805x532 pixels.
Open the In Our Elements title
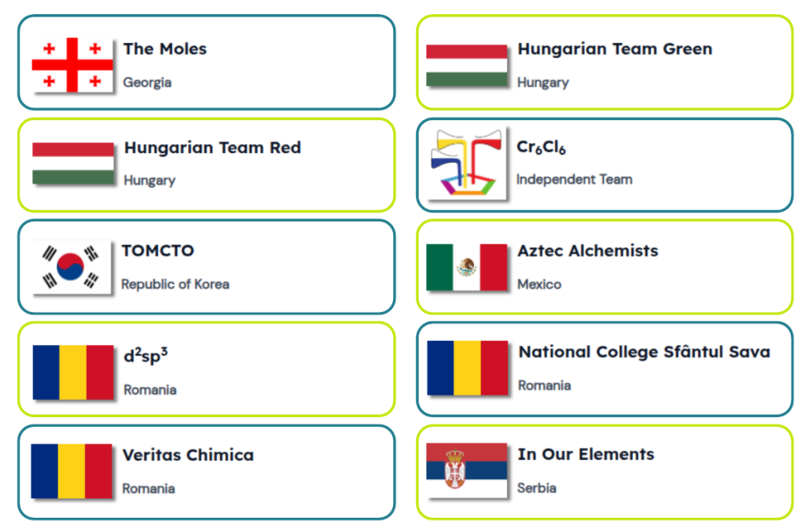coord(586,454)
